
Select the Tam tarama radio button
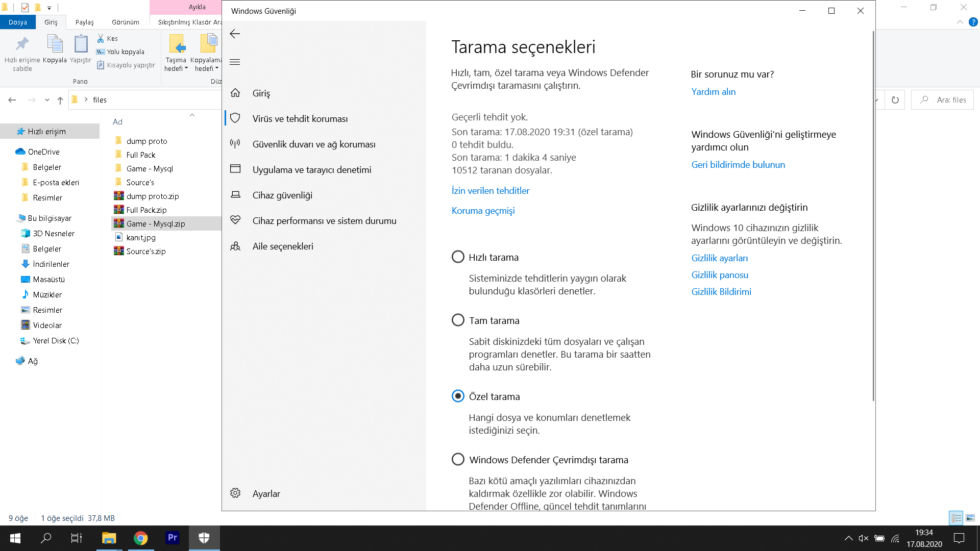click(x=458, y=320)
